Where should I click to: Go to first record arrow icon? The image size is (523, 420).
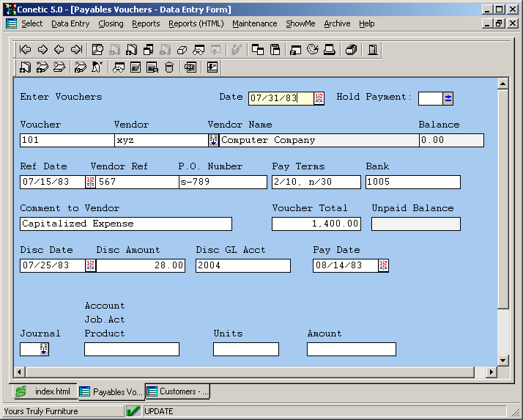click(x=25, y=50)
